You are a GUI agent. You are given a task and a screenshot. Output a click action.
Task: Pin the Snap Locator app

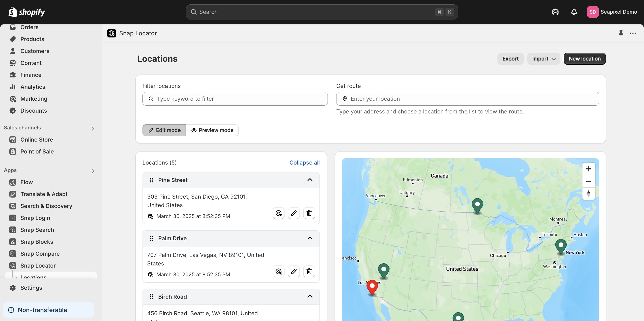pos(621,33)
